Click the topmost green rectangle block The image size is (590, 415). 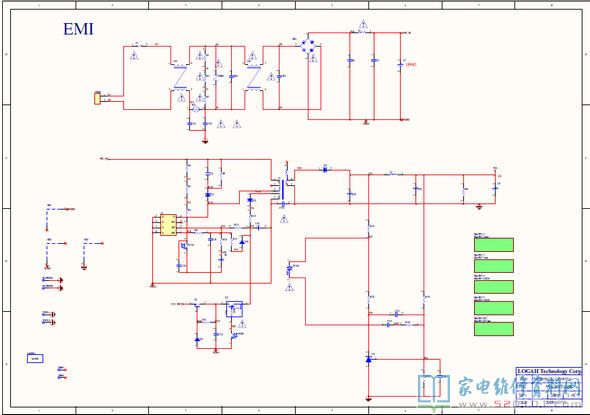pos(494,245)
